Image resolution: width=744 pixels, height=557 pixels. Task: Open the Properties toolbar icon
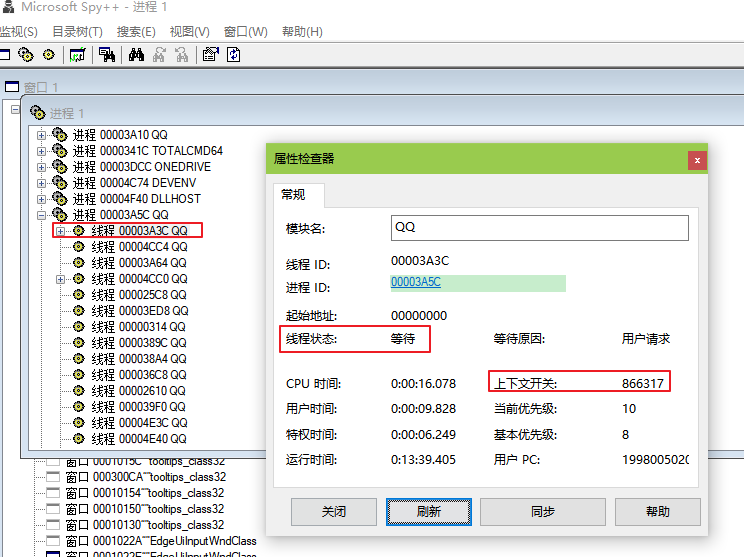coord(210,55)
